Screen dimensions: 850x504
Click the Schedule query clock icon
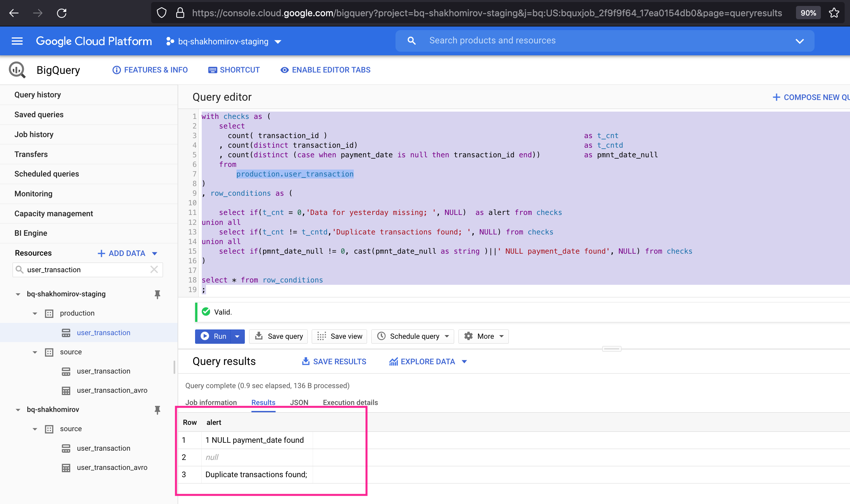(381, 336)
